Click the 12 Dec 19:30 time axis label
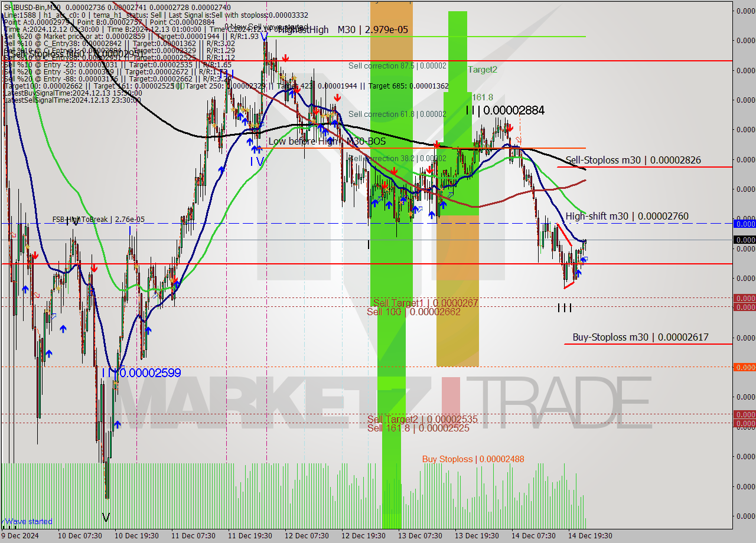Image resolution: width=756 pixels, height=543 pixels. [364, 536]
